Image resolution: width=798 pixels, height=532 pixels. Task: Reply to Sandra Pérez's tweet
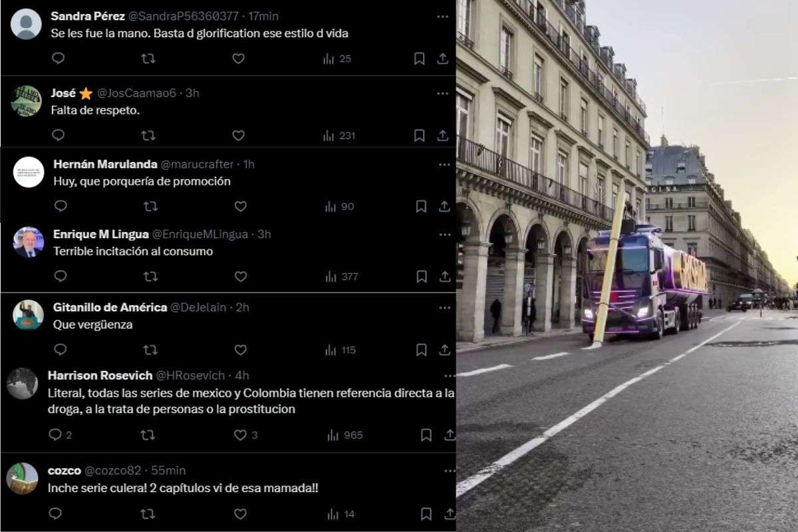pos(58,59)
